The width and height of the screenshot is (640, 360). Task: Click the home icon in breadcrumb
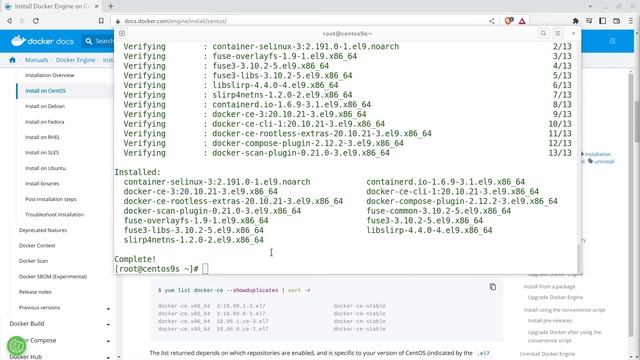pyautogui.click(x=12, y=60)
